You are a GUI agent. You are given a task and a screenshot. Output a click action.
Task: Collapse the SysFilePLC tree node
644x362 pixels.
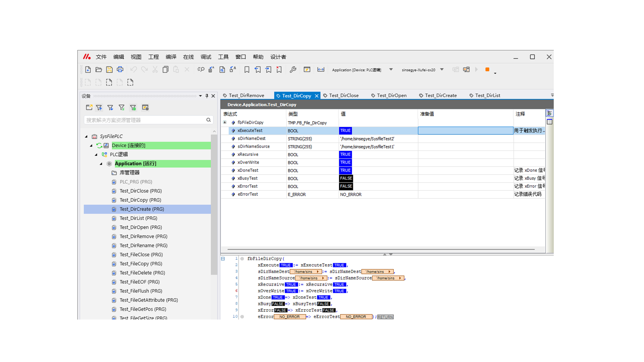click(86, 136)
